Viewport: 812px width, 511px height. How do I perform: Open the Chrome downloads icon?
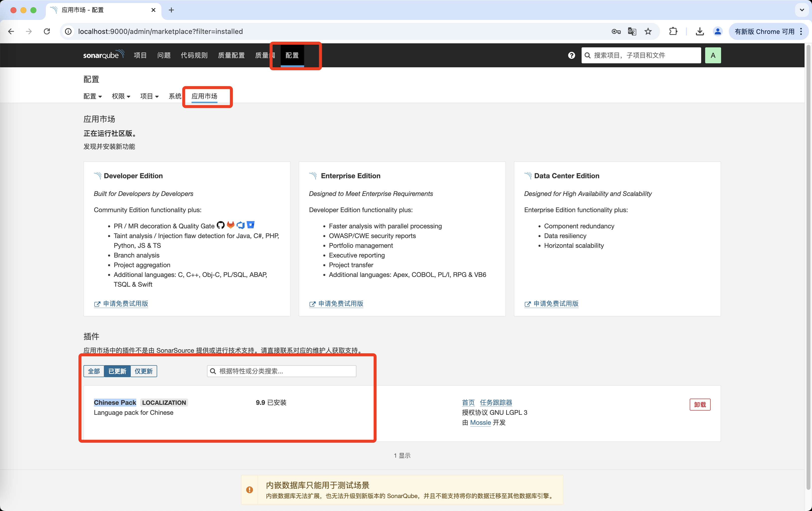click(x=700, y=31)
